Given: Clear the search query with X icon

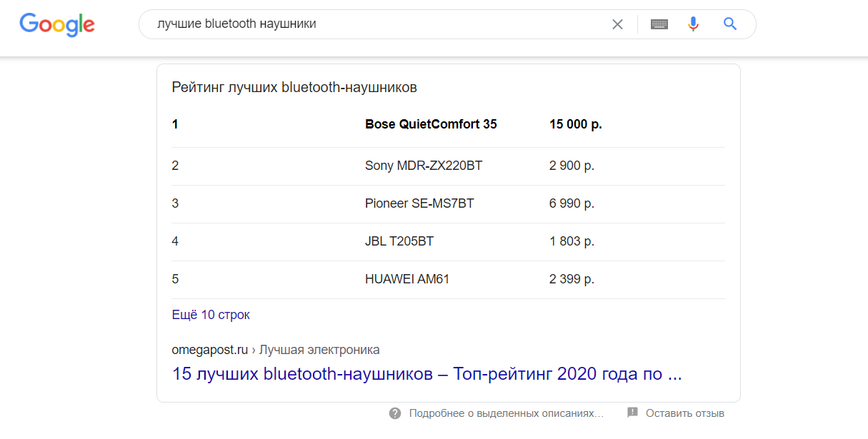Looking at the screenshot, I should (617, 24).
